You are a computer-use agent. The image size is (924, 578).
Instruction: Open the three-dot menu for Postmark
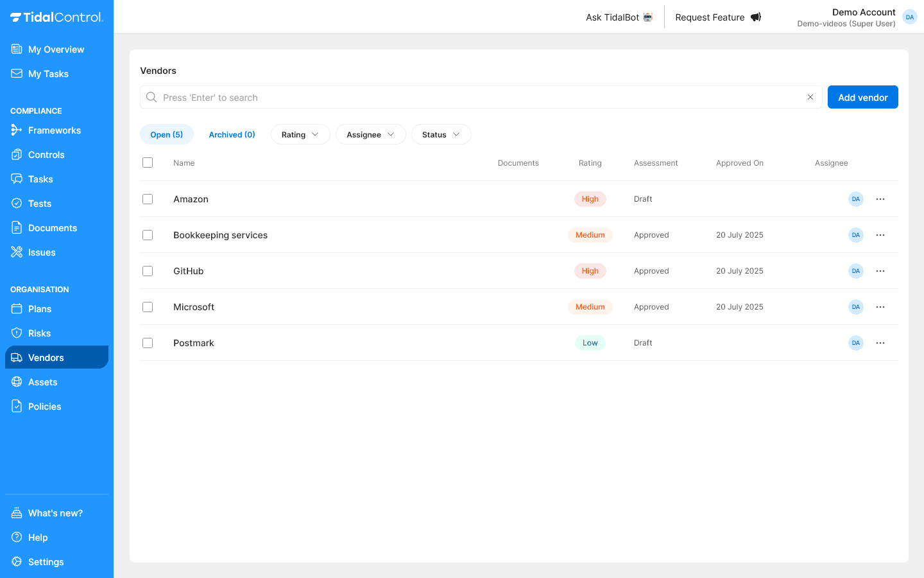pos(880,342)
